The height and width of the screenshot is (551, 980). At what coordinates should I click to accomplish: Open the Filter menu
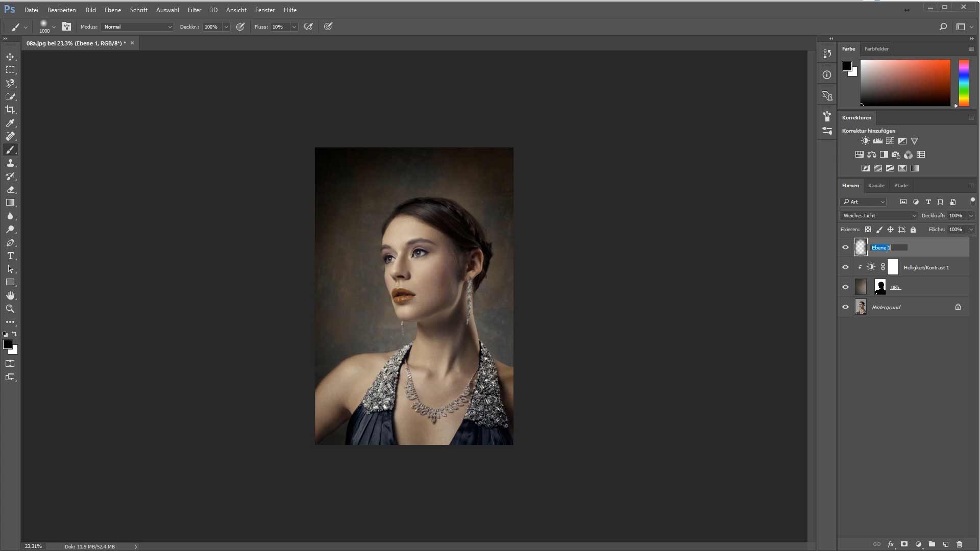[194, 10]
